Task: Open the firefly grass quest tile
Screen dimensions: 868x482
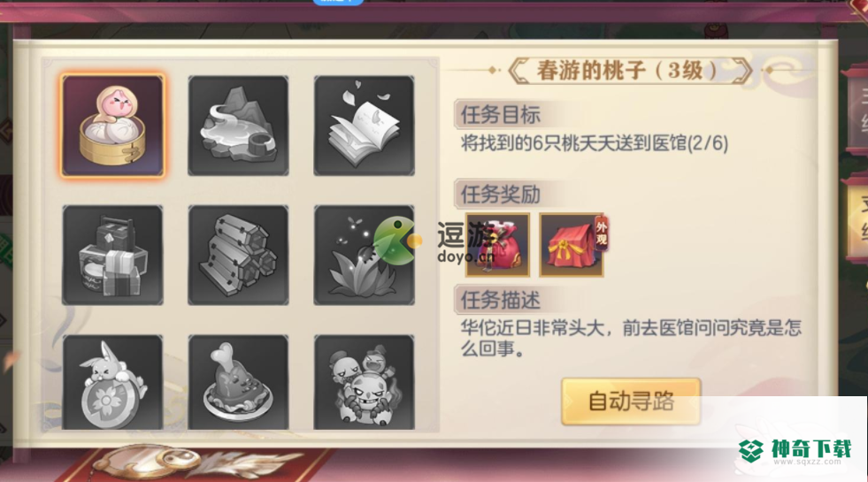Action: point(364,255)
